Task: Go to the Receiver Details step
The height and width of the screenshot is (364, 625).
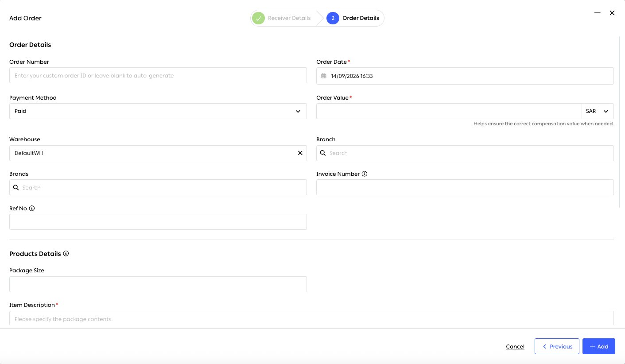Action: pyautogui.click(x=289, y=18)
